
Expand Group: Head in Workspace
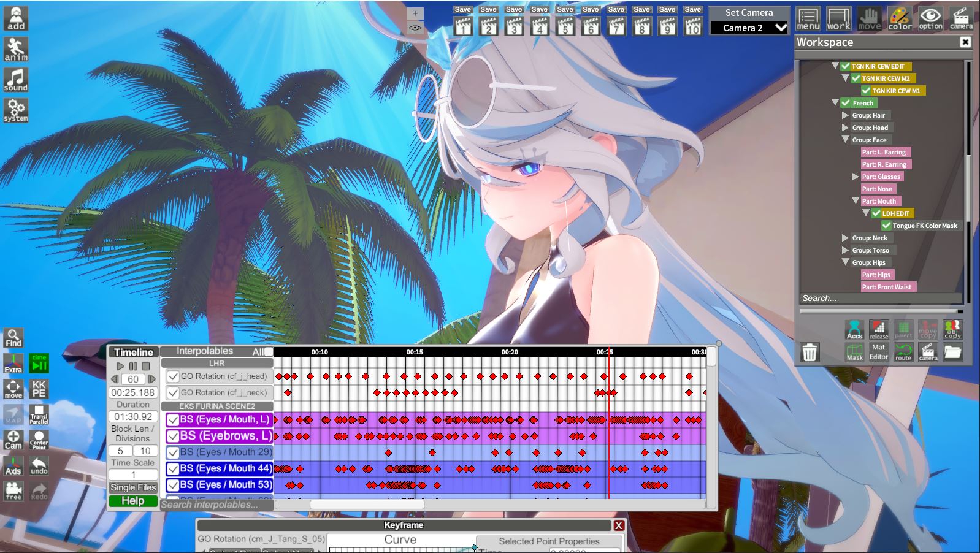[845, 128]
